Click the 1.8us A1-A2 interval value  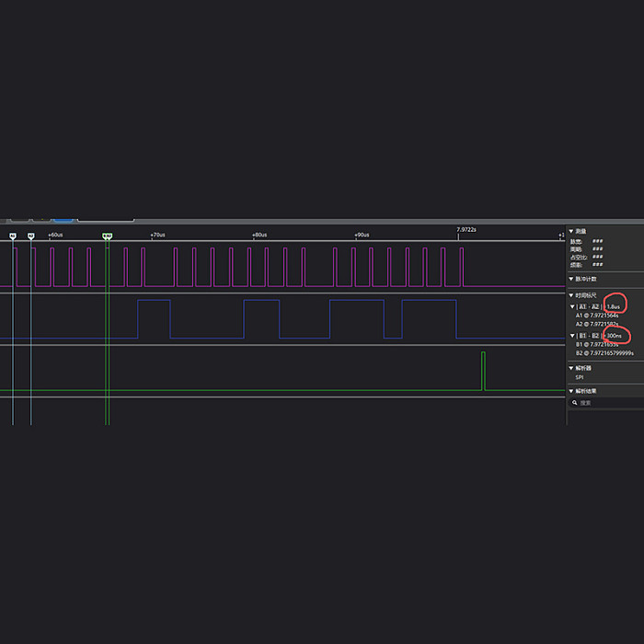click(x=614, y=306)
